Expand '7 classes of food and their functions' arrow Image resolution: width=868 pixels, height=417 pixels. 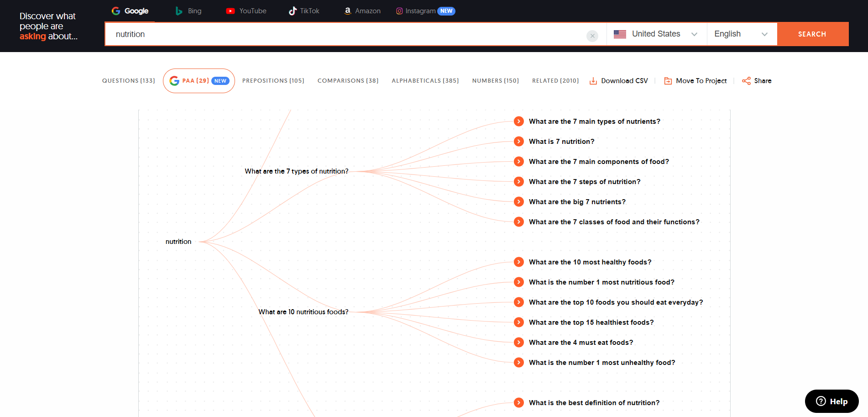click(x=519, y=222)
